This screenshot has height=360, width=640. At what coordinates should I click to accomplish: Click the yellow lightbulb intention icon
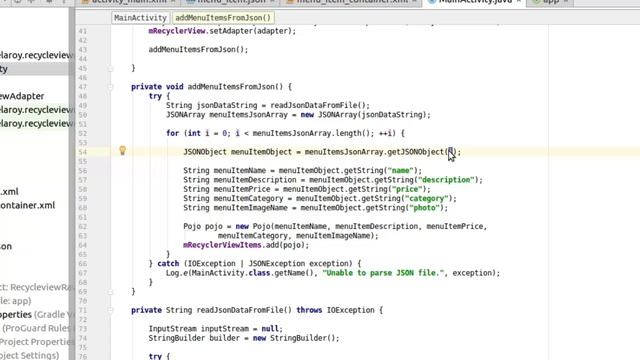(122, 151)
